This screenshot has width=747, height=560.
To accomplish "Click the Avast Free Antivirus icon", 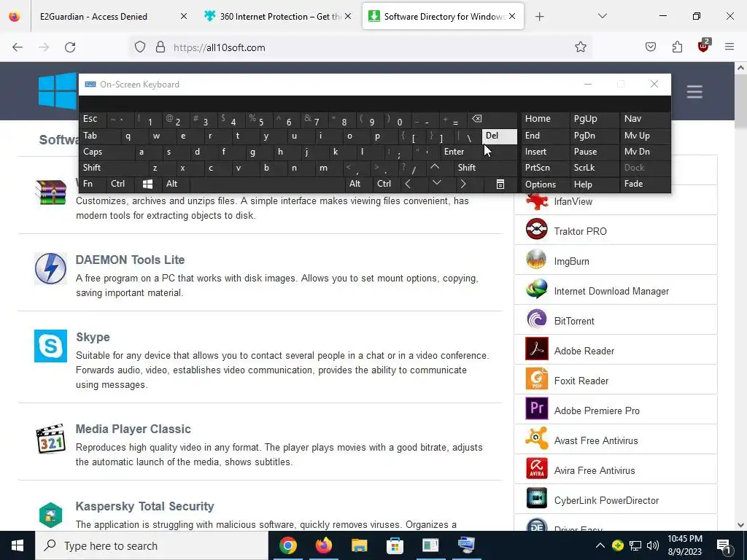I will [x=537, y=439].
